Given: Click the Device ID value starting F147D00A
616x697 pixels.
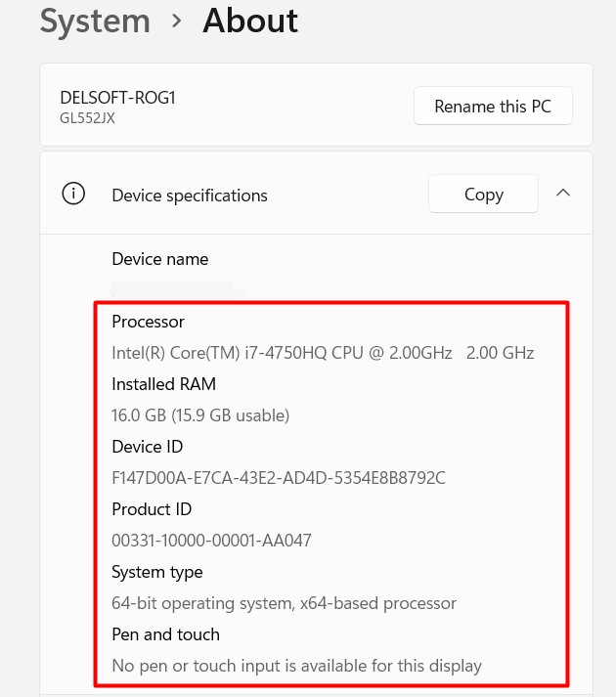Looking at the screenshot, I should pos(279,478).
